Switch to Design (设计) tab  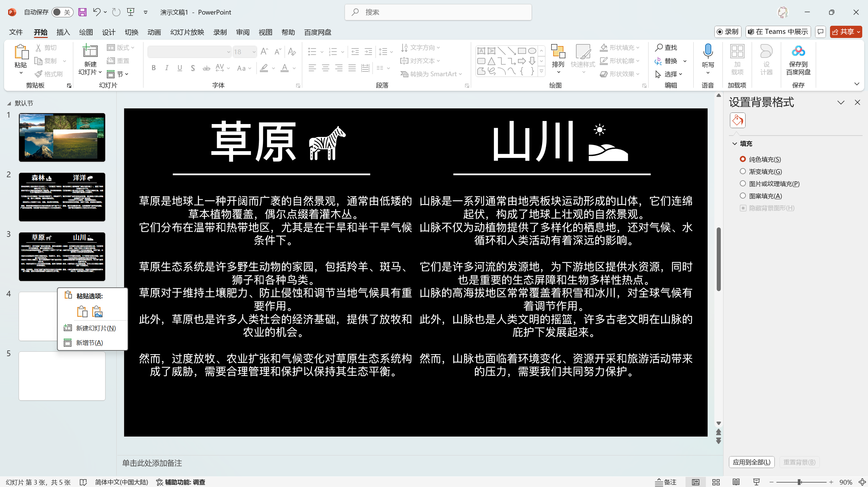[x=109, y=32]
